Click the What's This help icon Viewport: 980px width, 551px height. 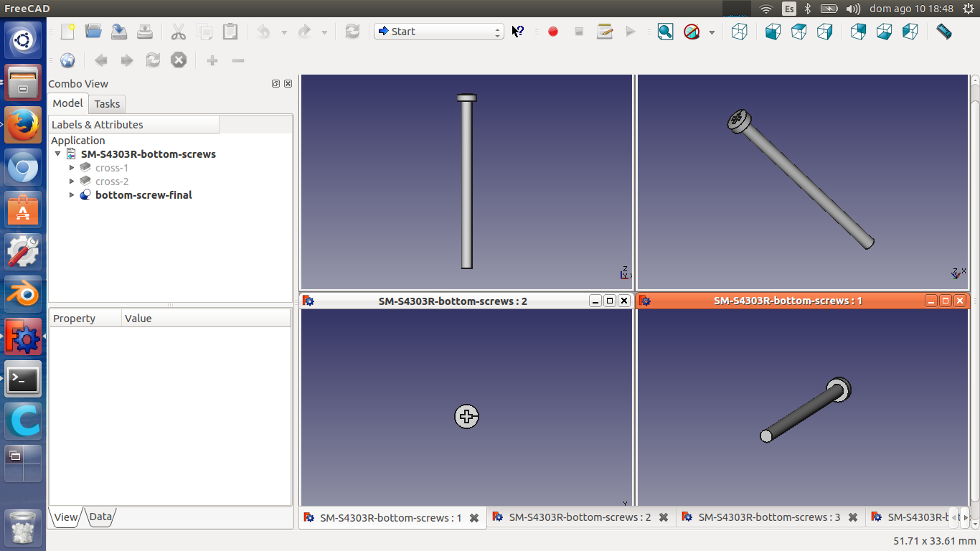[517, 32]
